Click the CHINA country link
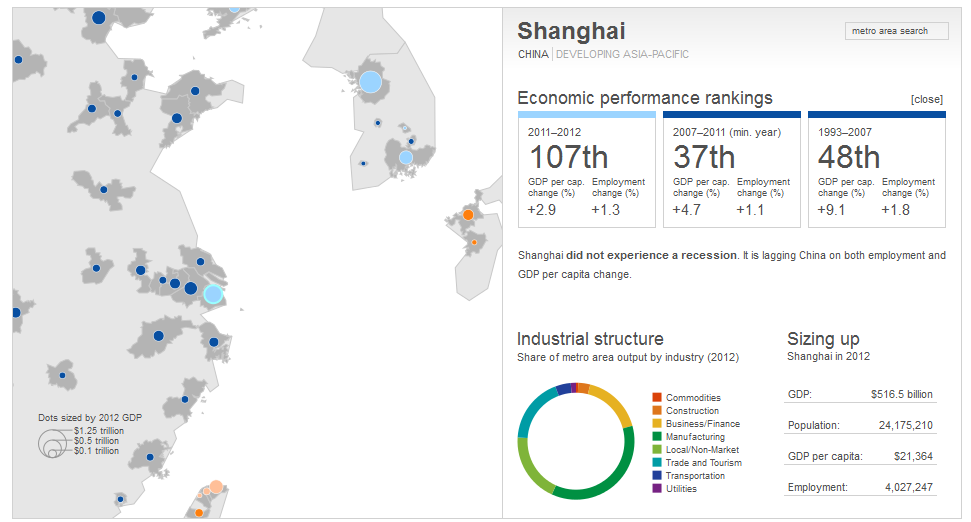 [x=532, y=55]
